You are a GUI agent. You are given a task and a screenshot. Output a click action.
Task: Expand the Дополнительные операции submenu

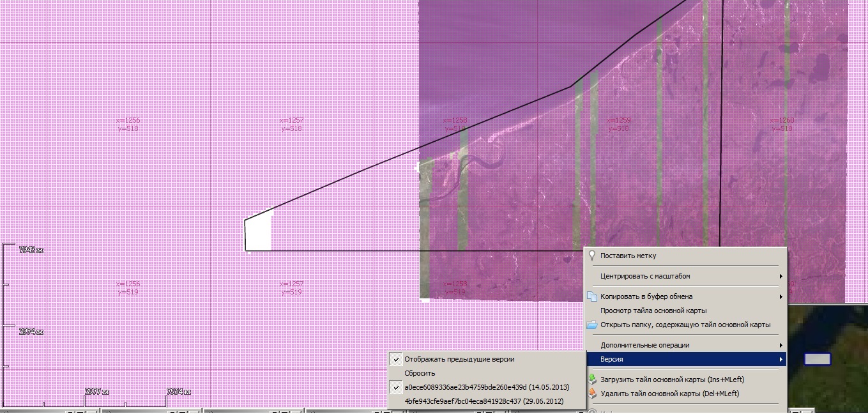pos(780,345)
